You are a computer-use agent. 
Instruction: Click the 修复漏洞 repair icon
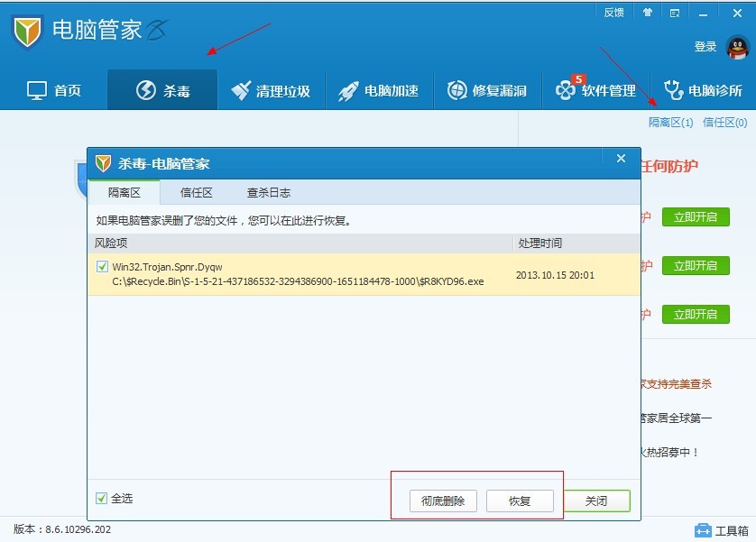click(x=457, y=90)
